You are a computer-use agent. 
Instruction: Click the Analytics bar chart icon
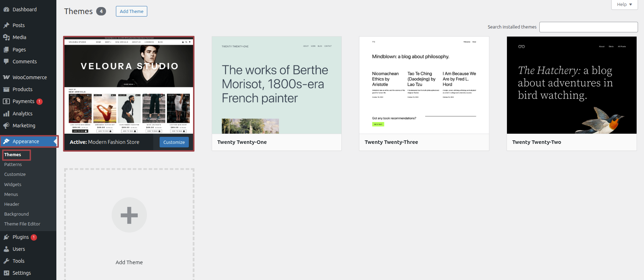[6, 114]
